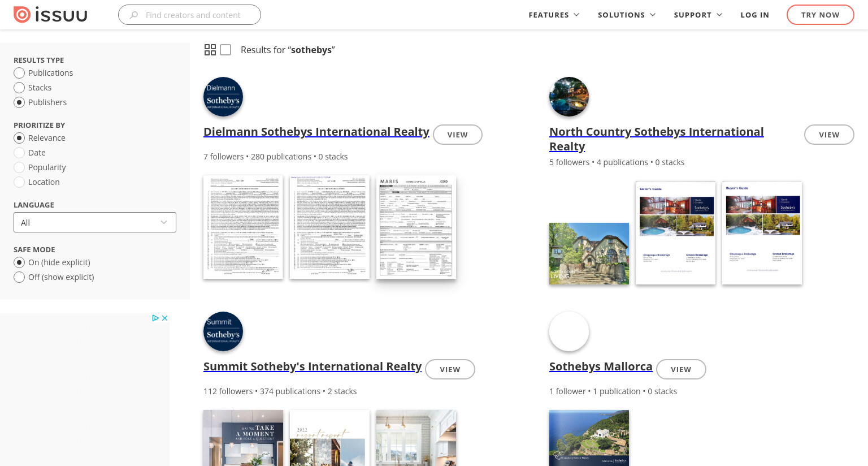Image resolution: width=868 pixels, height=466 pixels.
Task: Open the Language dropdown
Action: pos(95,222)
